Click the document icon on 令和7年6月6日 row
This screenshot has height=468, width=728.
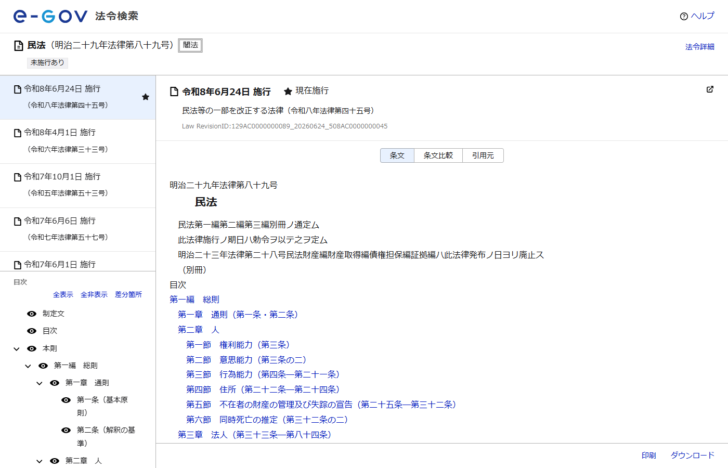point(18,221)
